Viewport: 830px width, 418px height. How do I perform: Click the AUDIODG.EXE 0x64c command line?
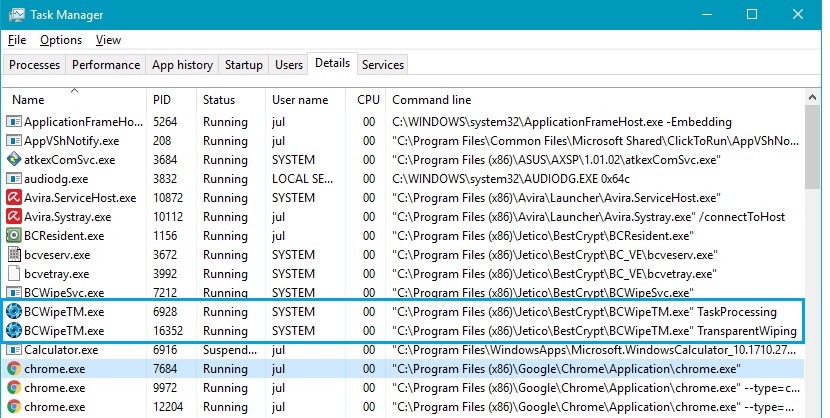click(511, 179)
